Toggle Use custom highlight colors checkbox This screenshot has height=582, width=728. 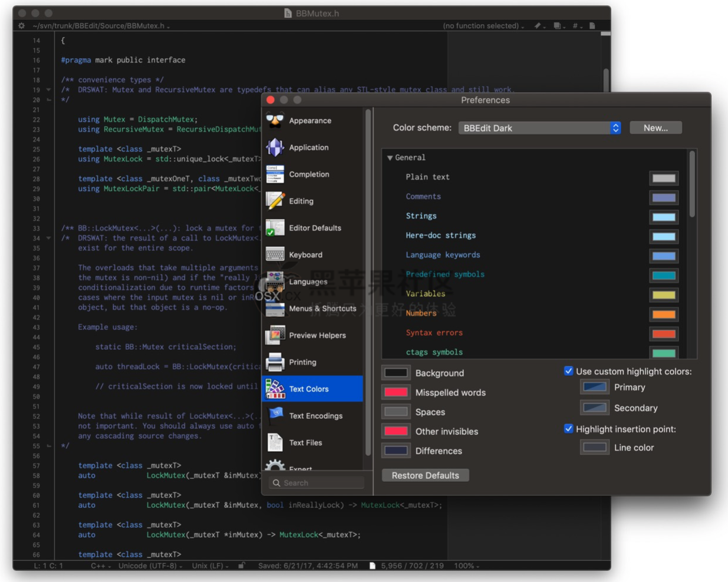pyautogui.click(x=568, y=371)
